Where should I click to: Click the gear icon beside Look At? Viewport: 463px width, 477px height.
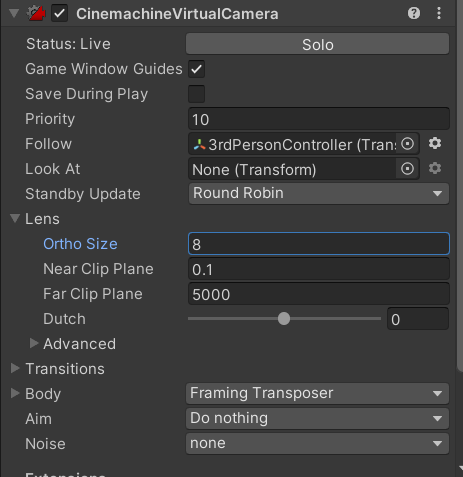tap(435, 169)
